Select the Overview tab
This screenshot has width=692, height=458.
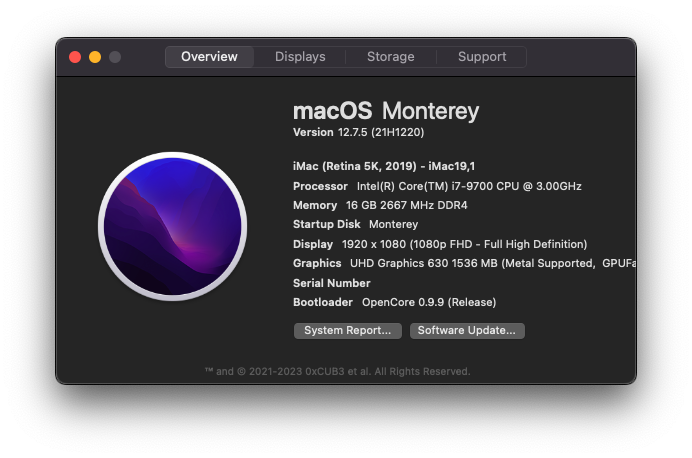point(209,57)
